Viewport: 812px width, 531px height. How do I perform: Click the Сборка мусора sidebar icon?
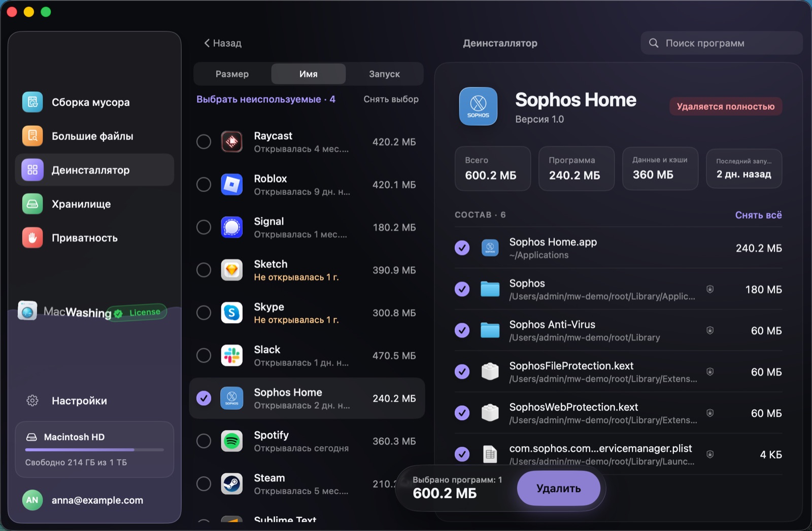tap(32, 102)
